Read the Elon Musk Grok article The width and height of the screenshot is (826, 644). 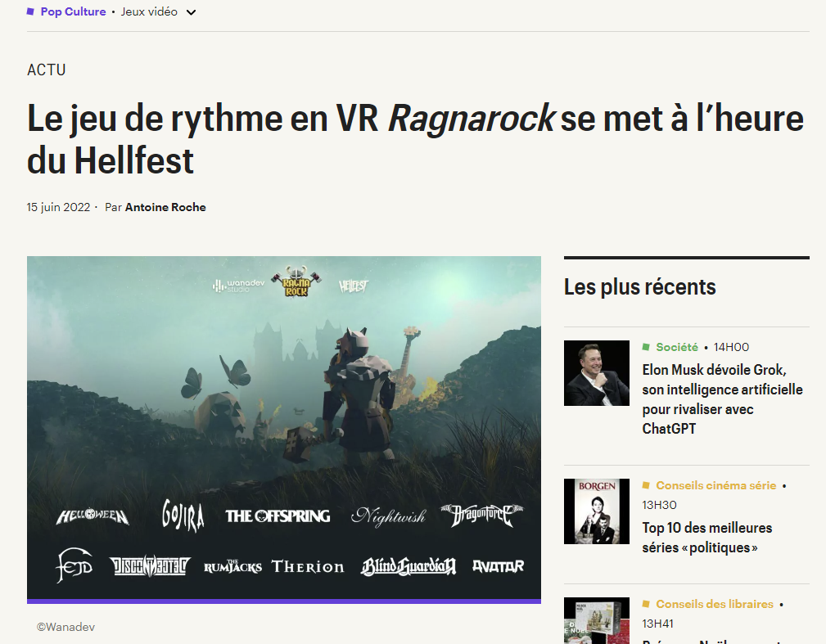[x=722, y=399]
